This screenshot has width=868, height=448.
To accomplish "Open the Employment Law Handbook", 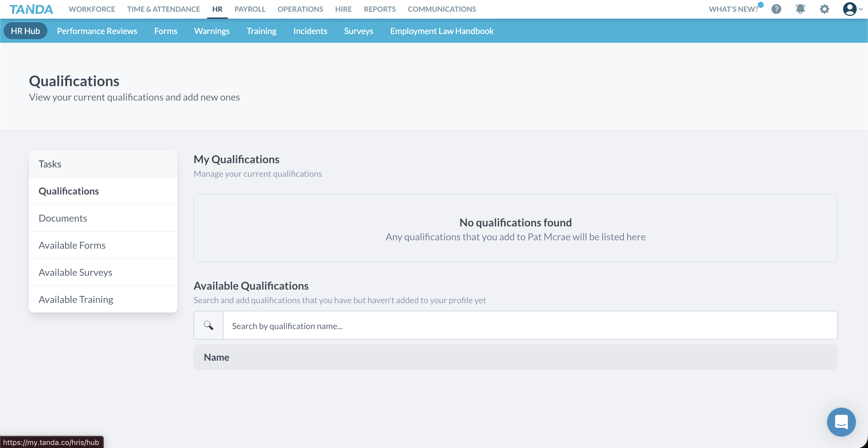I will coord(442,31).
